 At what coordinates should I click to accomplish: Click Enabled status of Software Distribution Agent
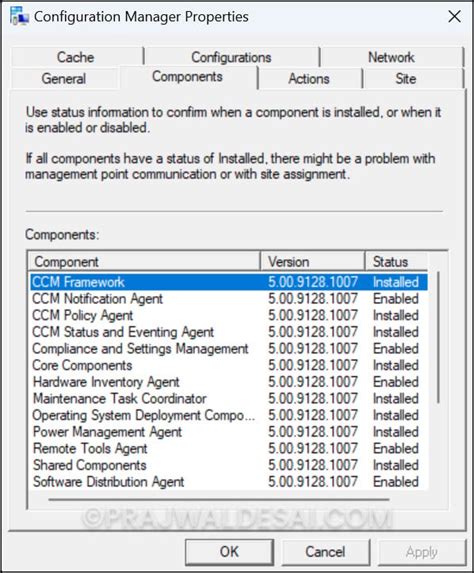[x=396, y=482]
